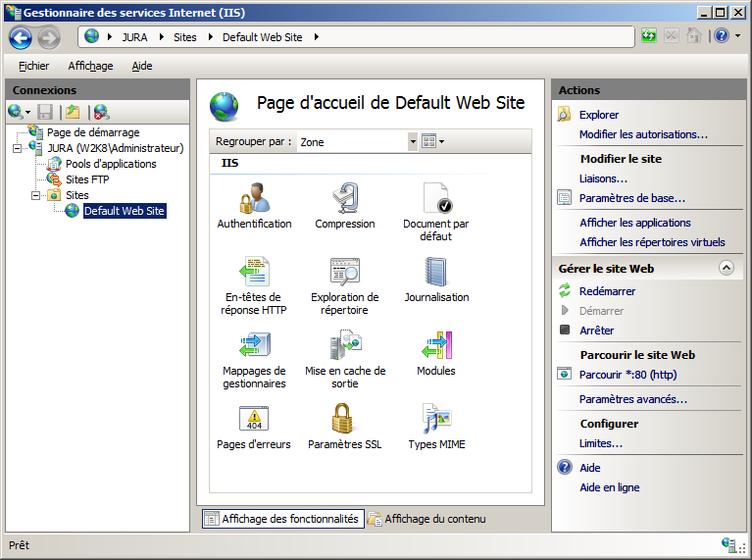
Task: Open the Modules feature
Action: click(435, 346)
